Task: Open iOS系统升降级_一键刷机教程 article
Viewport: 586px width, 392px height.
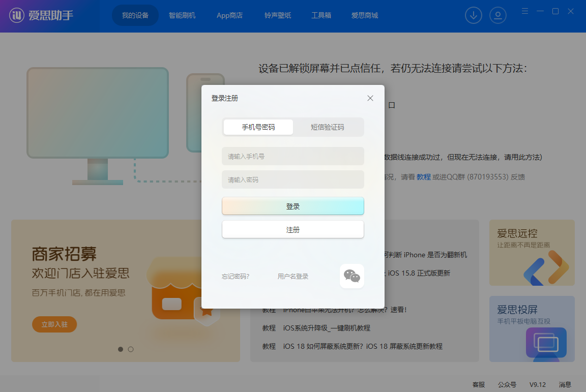Action: (x=327, y=328)
